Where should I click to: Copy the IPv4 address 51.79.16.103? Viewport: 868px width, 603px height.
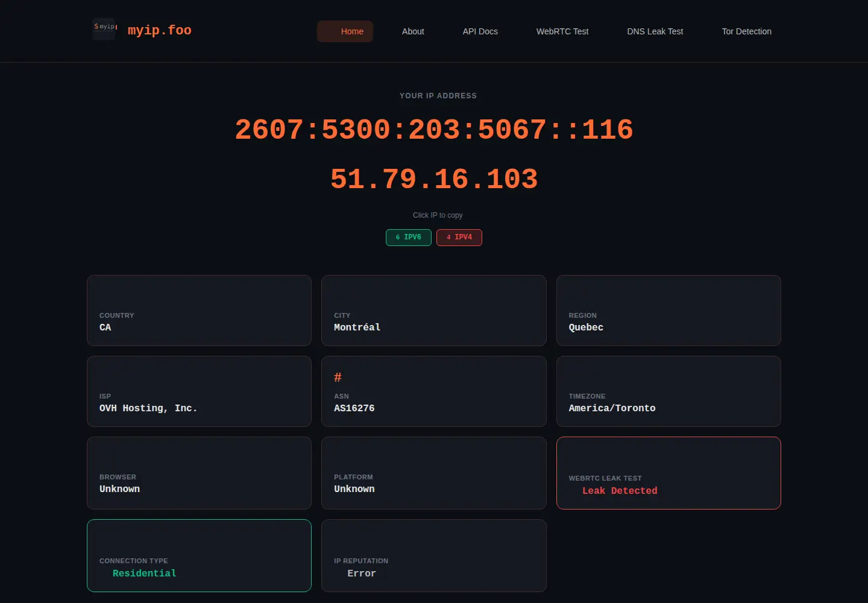(x=434, y=179)
